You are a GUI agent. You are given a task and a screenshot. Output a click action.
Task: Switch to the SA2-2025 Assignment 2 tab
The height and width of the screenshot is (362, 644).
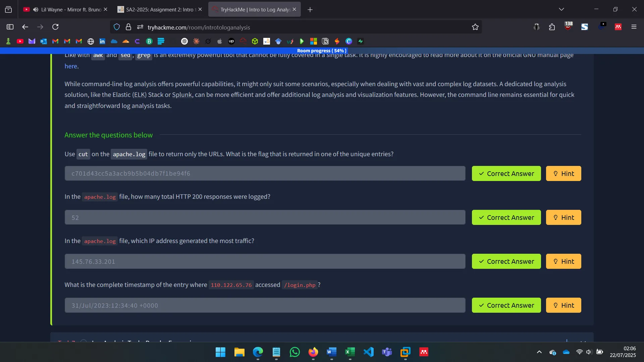158,9
